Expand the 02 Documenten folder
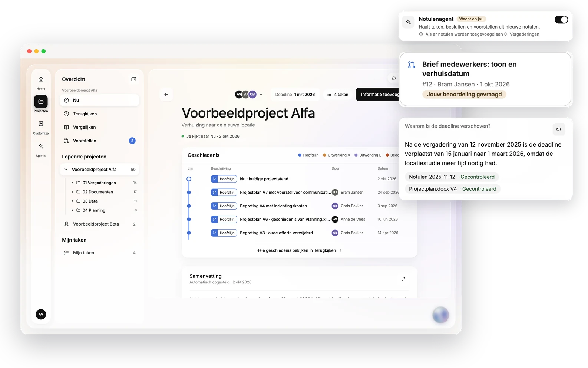Screen dimensions: 588x368 (x=72, y=192)
